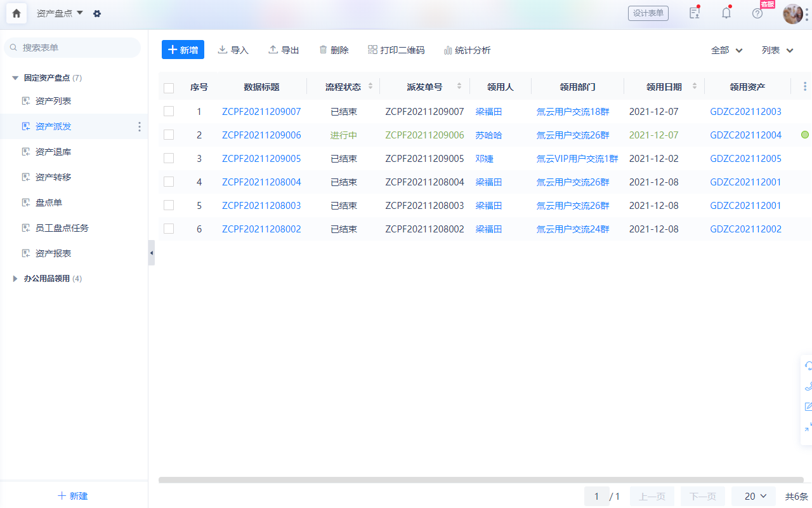Collapse the 固定资产盘点 group

(15, 78)
